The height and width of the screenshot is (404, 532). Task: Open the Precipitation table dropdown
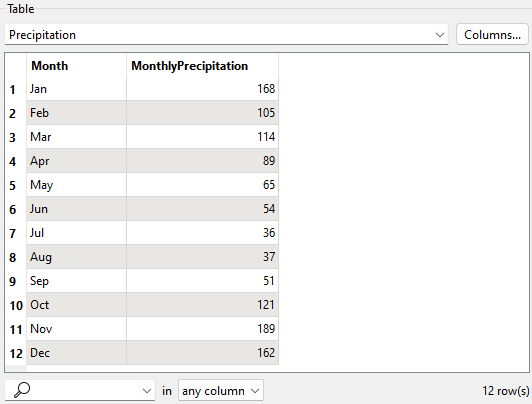[226, 34]
